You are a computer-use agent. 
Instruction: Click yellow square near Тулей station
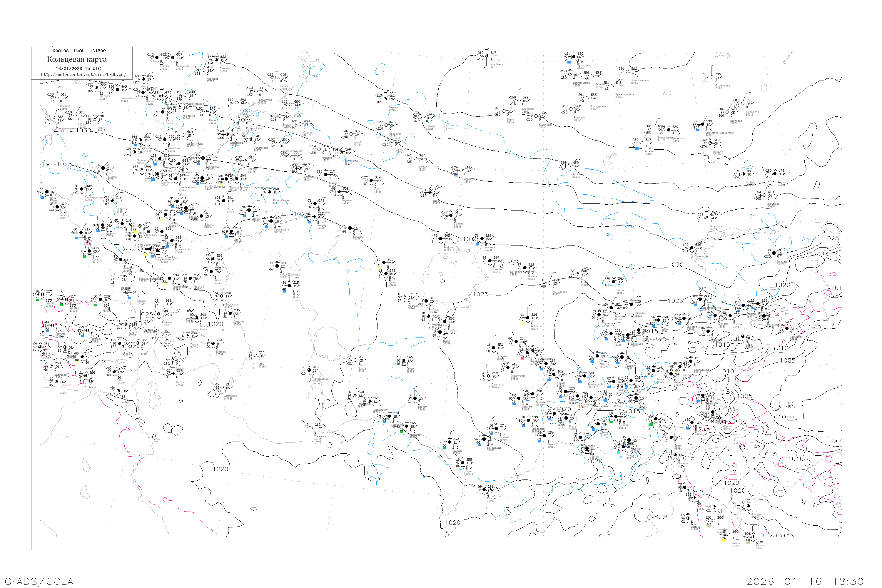tap(379, 268)
